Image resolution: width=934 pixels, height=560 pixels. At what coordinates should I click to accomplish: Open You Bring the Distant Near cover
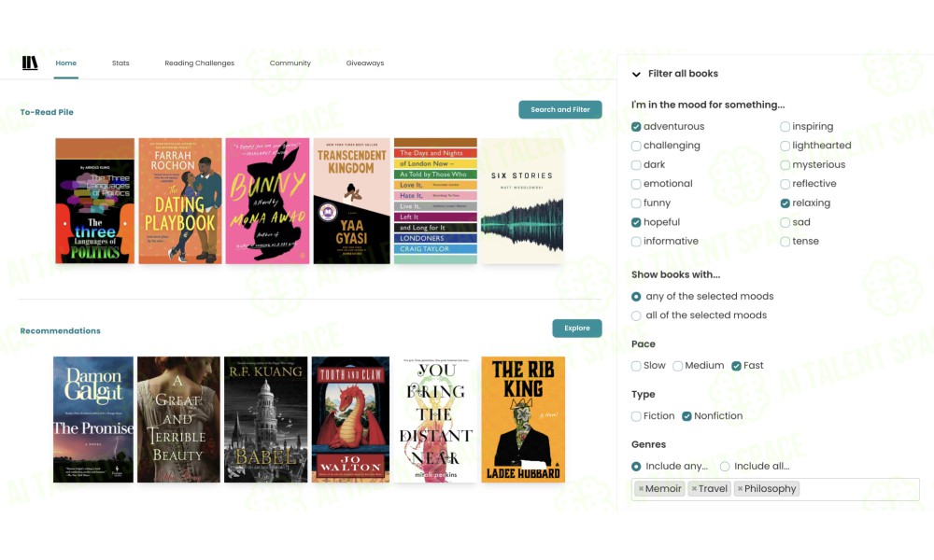[435, 420]
